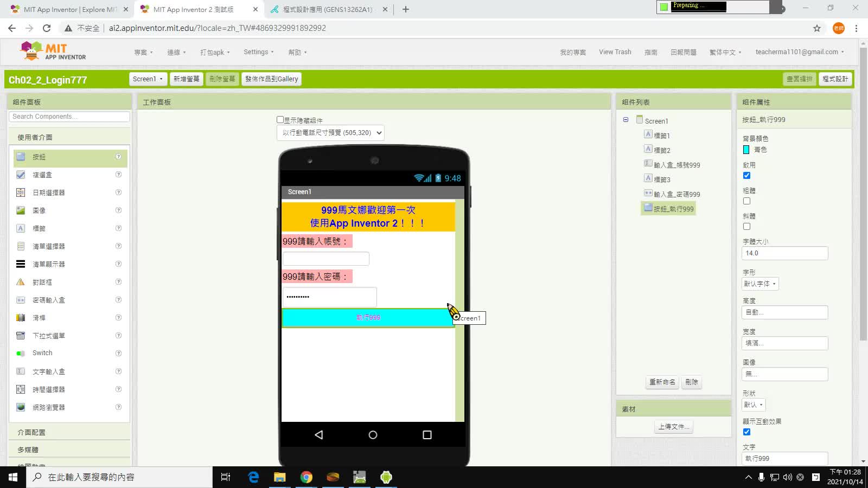Open the button shape dropdown
Screen dimensions: 868x488
(x=754, y=404)
